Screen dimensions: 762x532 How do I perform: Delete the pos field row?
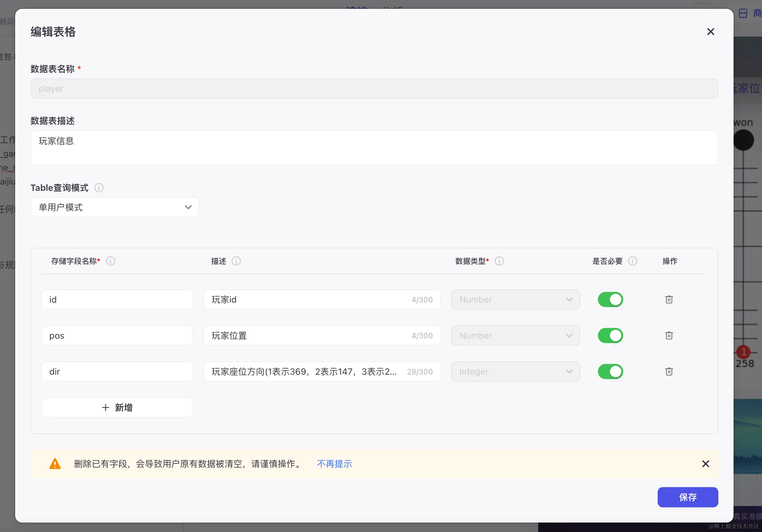click(669, 335)
